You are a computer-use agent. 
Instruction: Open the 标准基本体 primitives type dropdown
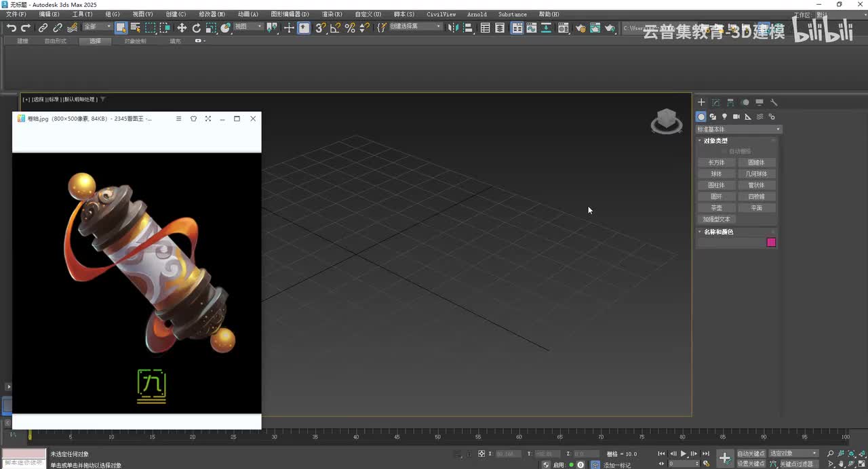(x=738, y=129)
